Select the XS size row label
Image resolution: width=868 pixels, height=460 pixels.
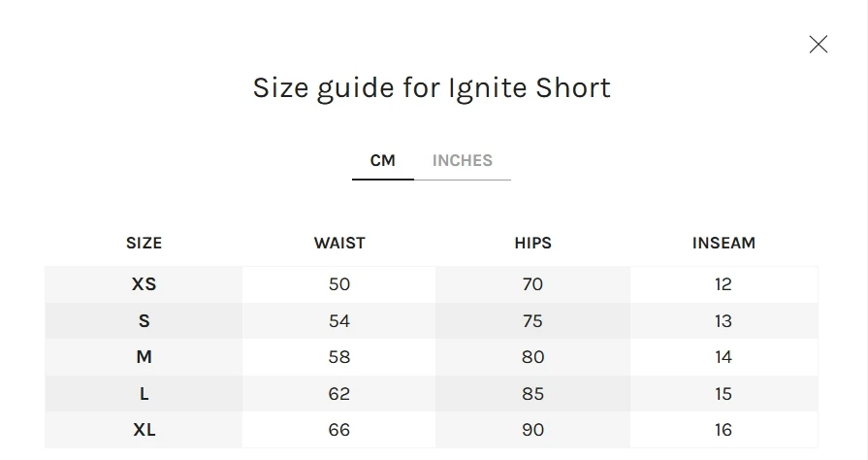pyautogui.click(x=144, y=284)
